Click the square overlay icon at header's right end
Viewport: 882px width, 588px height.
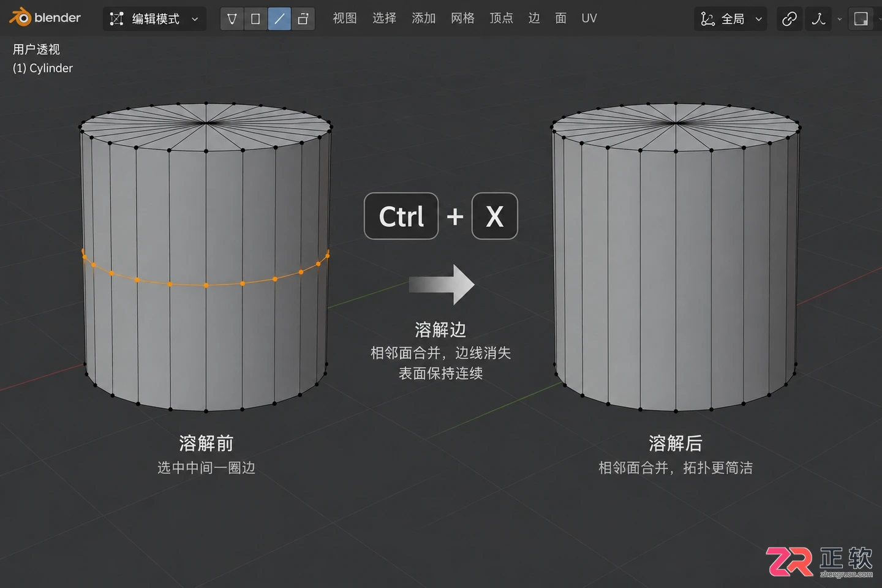point(861,19)
